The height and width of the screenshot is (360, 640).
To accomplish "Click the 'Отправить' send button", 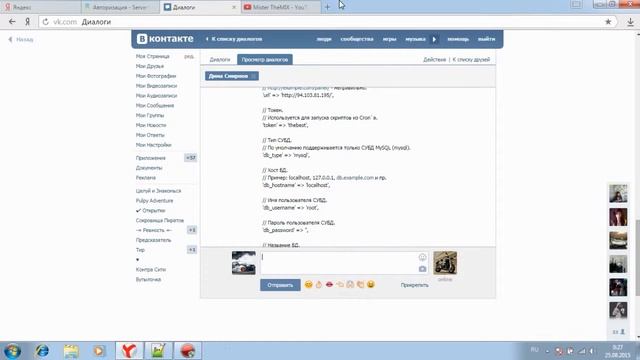I will 280,285.
